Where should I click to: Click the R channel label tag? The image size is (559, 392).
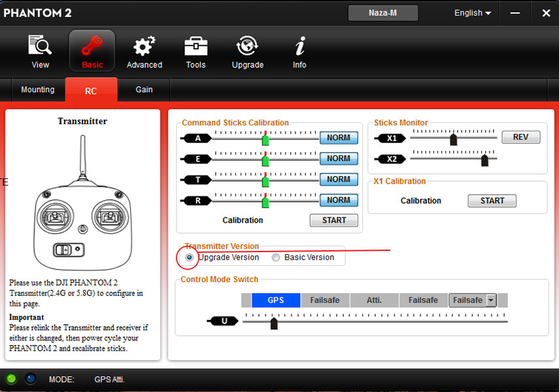tap(196, 201)
